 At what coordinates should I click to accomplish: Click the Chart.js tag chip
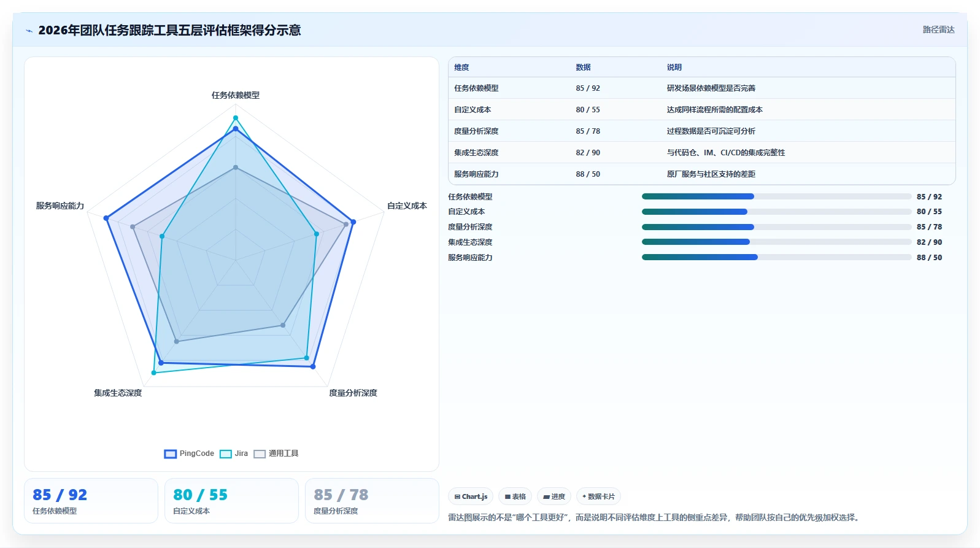471,496
